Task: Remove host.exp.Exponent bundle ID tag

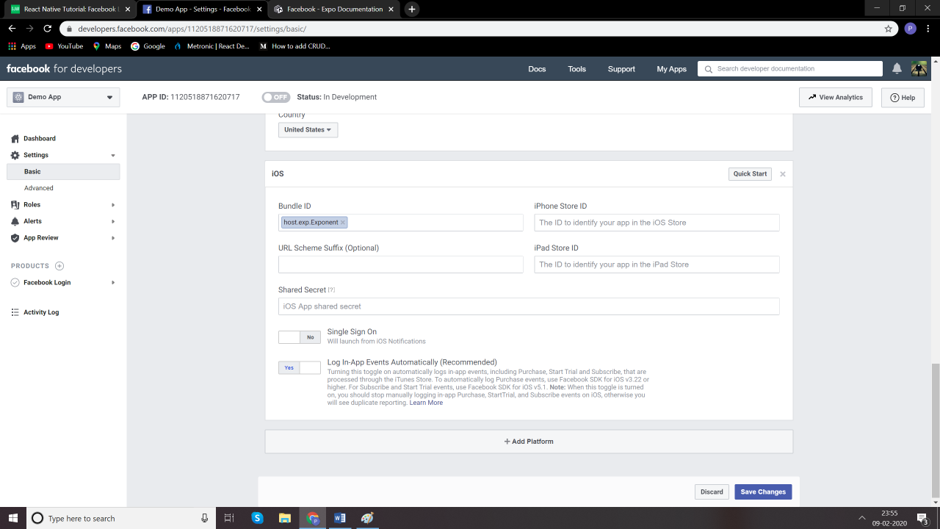Action: 343,223
